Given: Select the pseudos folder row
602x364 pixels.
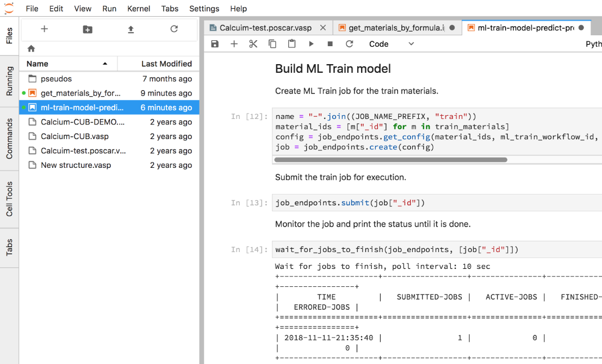Looking at the screenshot, I should (x=109, y=79).
